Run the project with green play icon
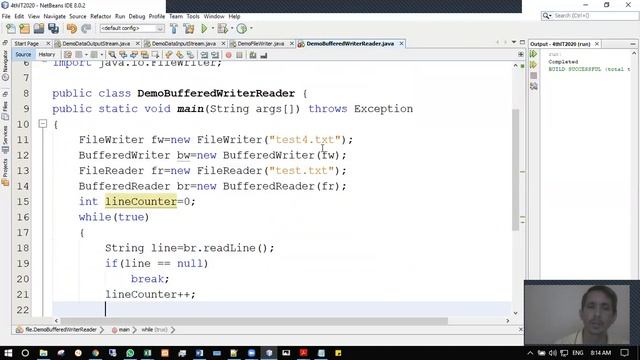 (x=204, y=28)
